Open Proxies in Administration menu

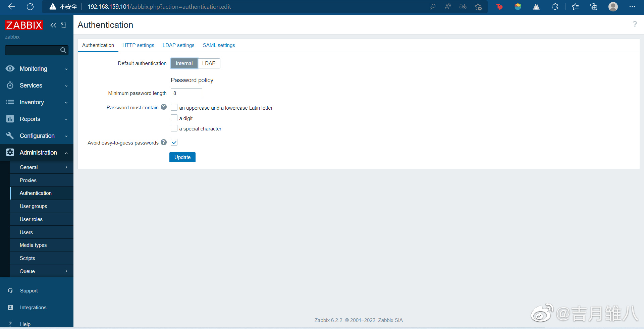[x=42, y=180]
